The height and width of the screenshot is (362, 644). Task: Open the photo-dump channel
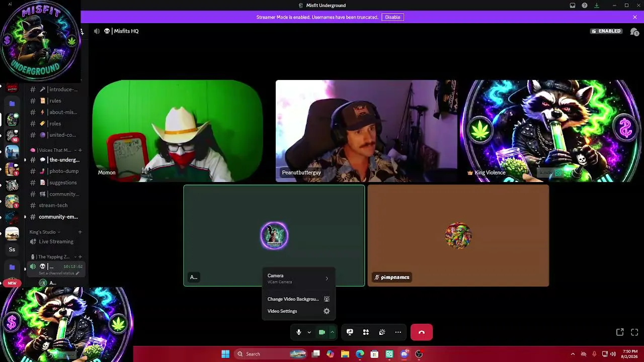[x=55, y=171]
